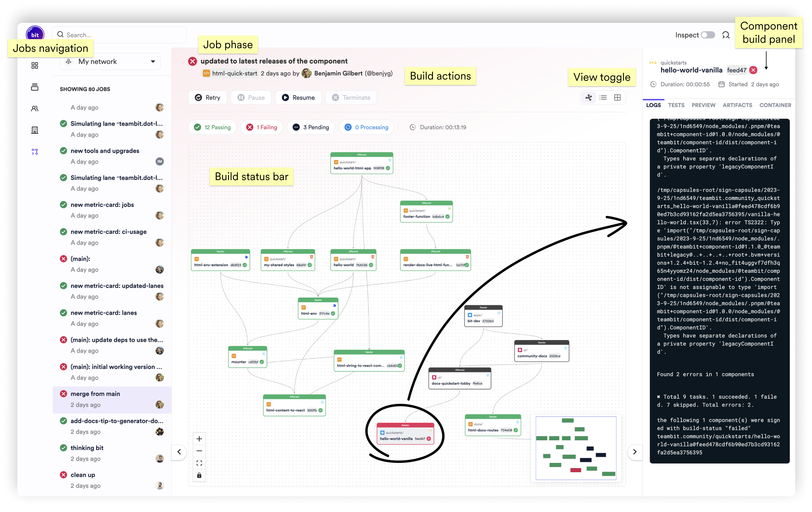
Task: Click the Retry button
Action: (x=208, y=98)
